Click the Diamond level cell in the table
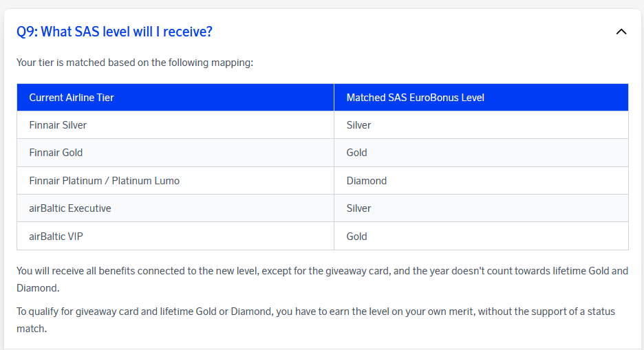The width and height of the screenshot is (644, 350). pos(366,181)
